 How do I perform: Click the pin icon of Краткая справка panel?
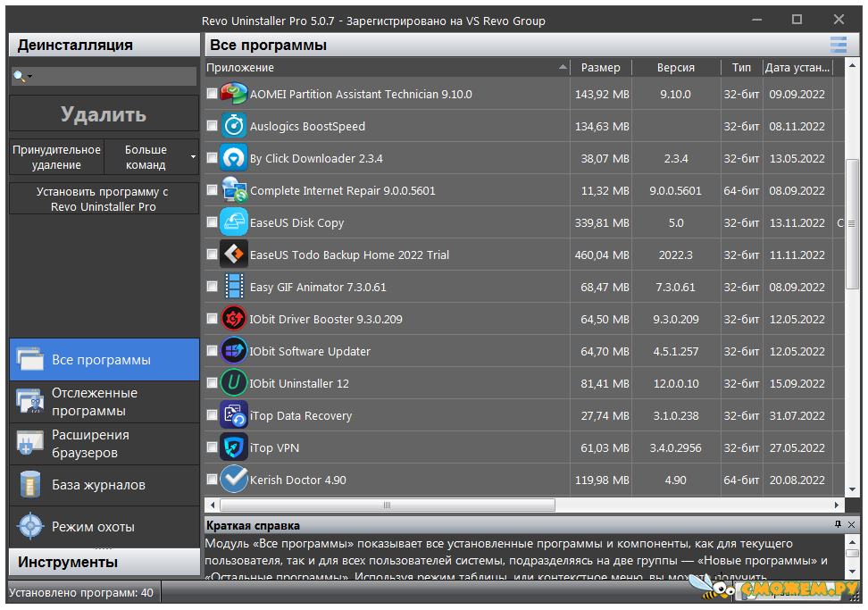839,524
